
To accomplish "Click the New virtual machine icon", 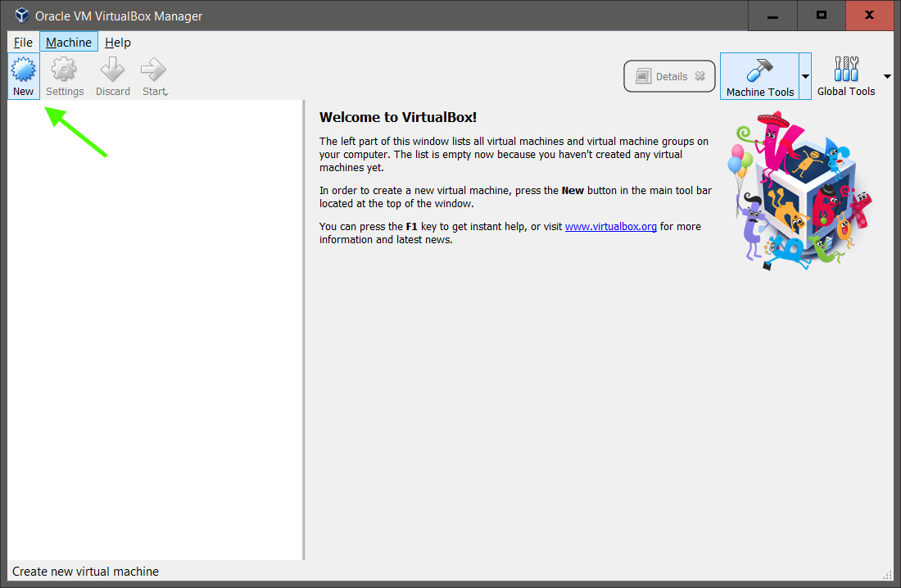I will coord(24,76).
